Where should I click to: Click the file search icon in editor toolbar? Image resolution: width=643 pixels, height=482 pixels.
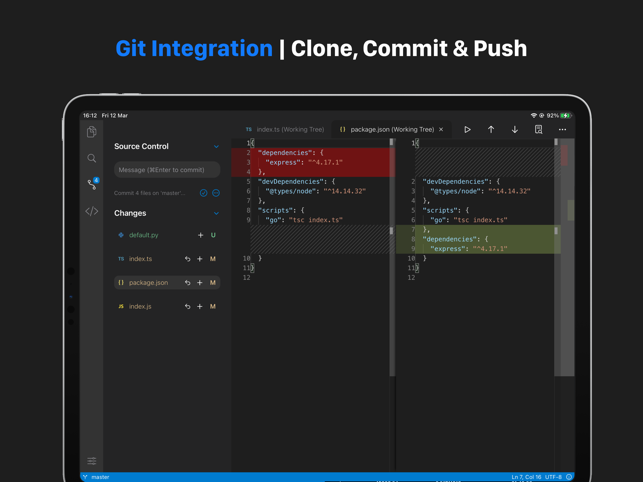pos(539,129)
